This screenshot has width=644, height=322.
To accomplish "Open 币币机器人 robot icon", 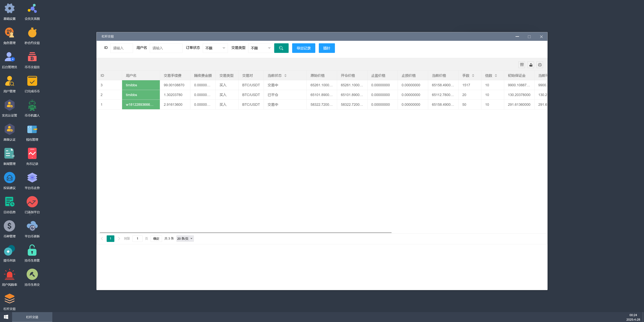I will pyautogui.click(x=32, y=106).
